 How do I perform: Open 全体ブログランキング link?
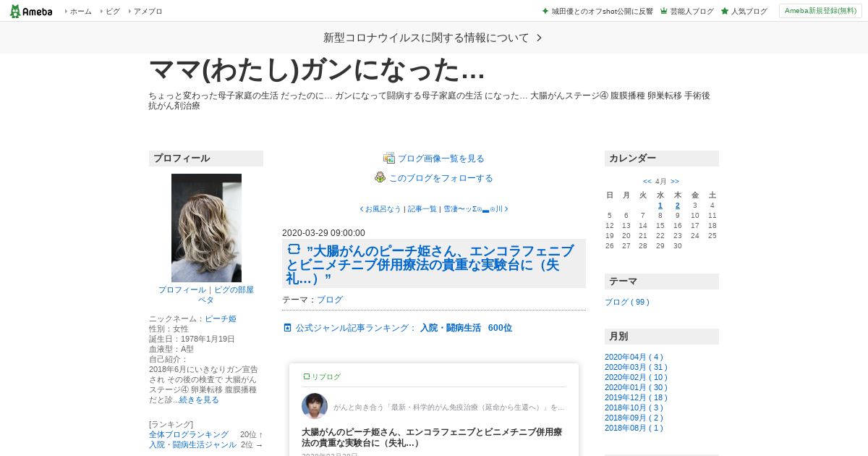click(189, 434)
